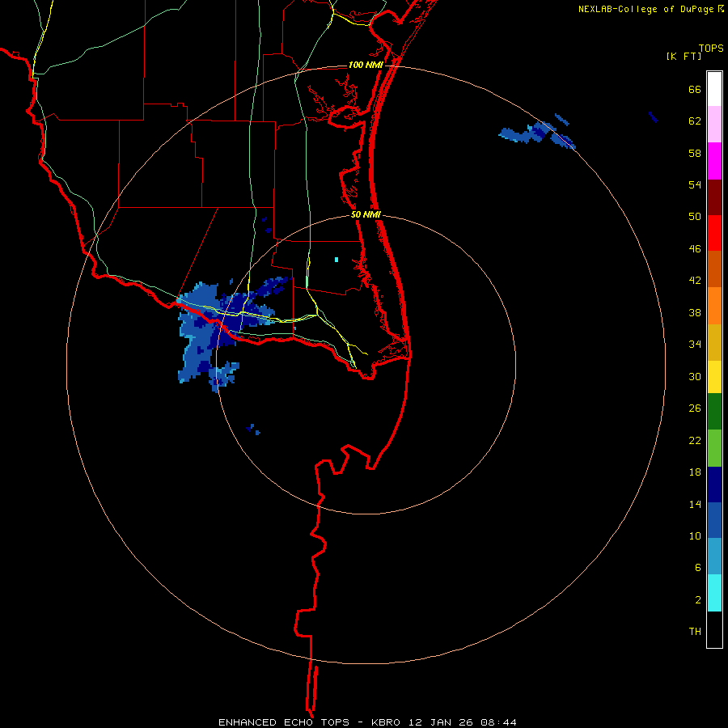
Task: Click the "50 NMI" range ring label
Action: click(x=366, y=214)
